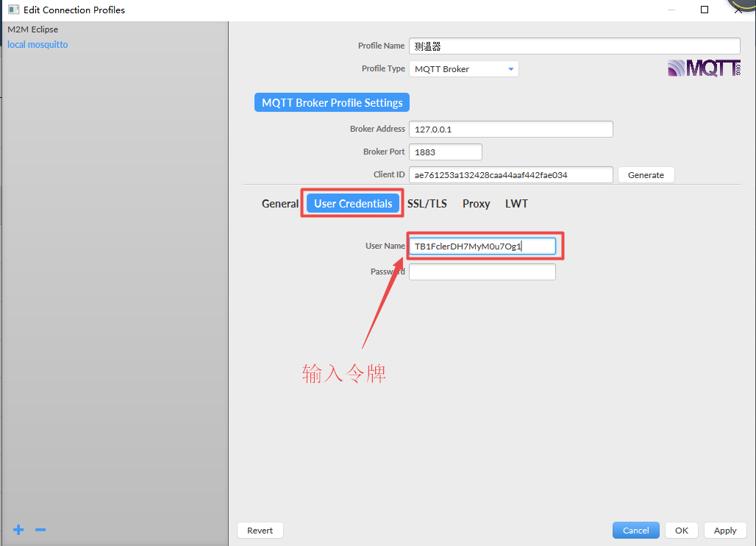The height and width of the screenshot is (546, 756).
Task: Select the User Credentials tab
Action: (x=352, y=203)
